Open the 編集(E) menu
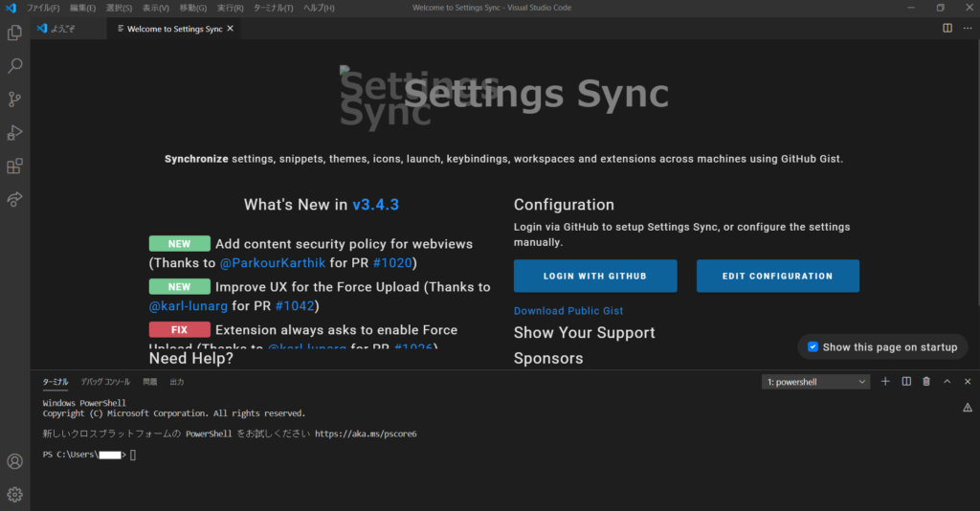Image resolution: width=980 pixels, height=511 pixels. click(x=83, y=8)
